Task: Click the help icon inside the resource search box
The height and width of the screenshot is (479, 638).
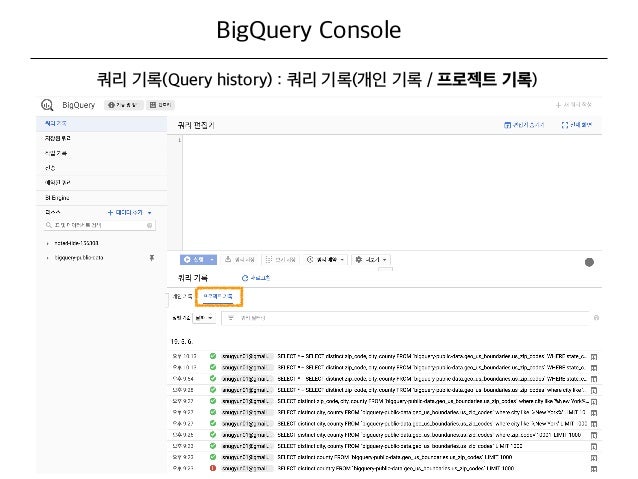Action: coord(149,225)
